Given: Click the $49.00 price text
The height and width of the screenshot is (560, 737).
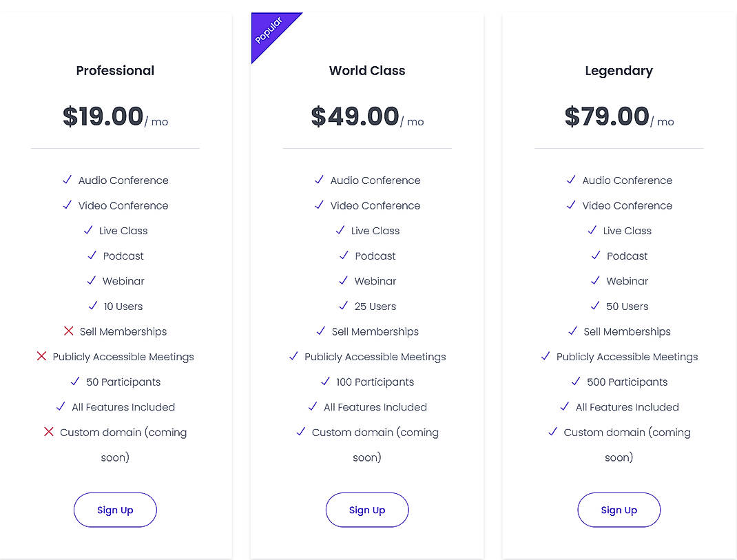Looking at the screenshot, I should click(x=356, y=116).
